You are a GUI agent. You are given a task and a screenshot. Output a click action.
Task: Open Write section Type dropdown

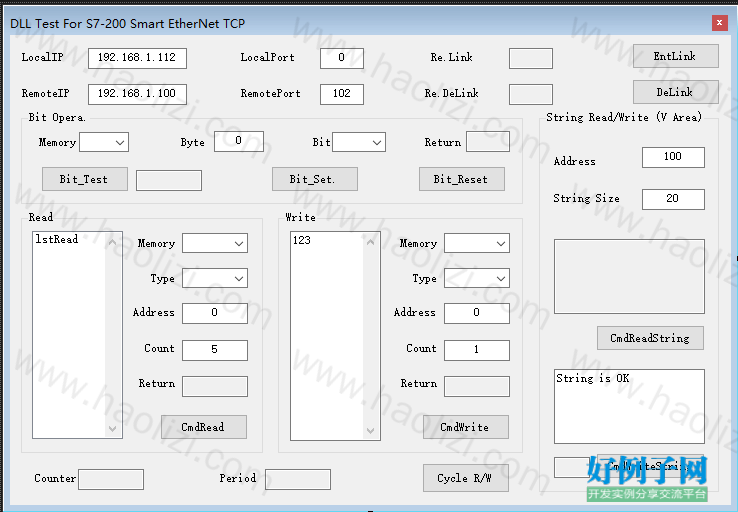click(477, 278)
